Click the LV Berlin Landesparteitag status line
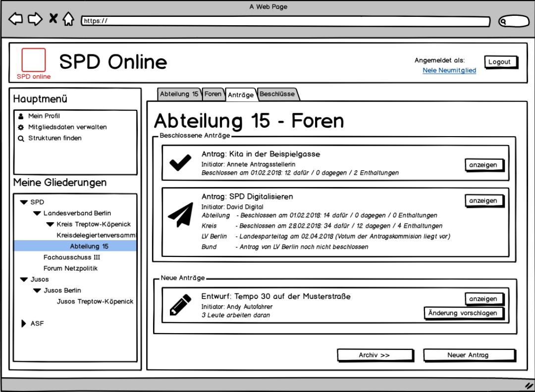535x392 pixels. pos(325,237)
